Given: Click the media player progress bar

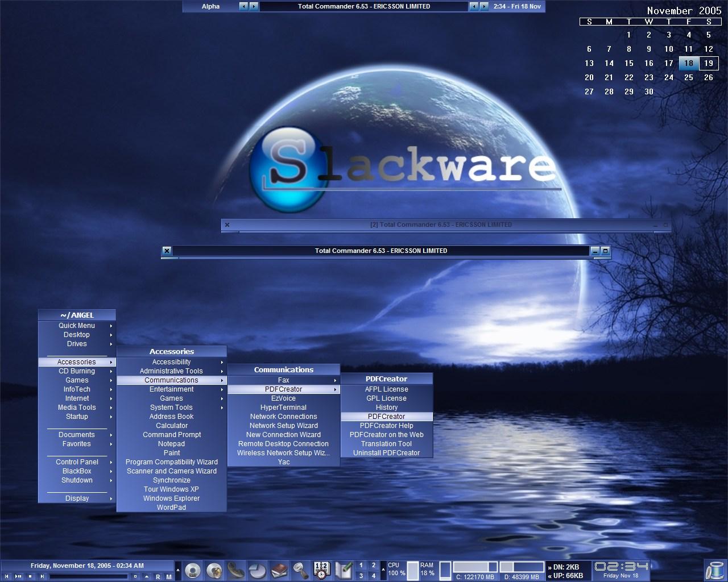Looking at the screenshot, I should point(89,576).
